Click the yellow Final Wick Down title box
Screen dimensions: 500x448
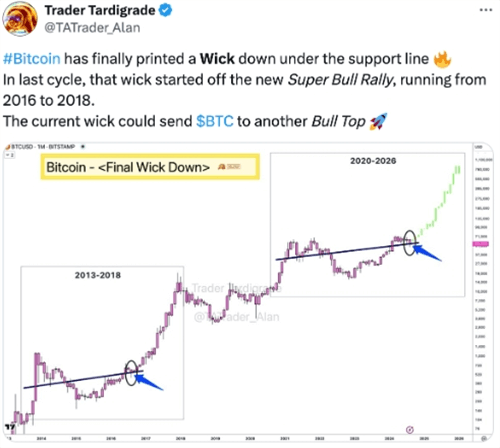[x=150, y=167]
